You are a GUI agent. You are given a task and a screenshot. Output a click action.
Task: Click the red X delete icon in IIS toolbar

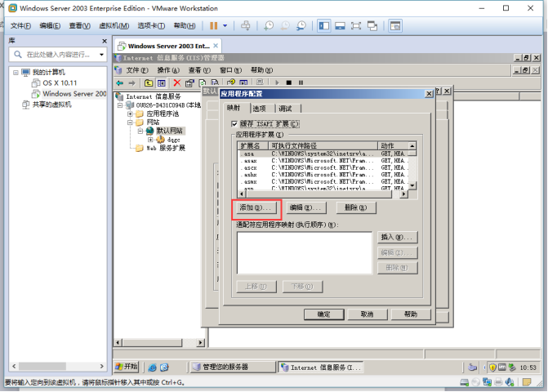(176, 82)
